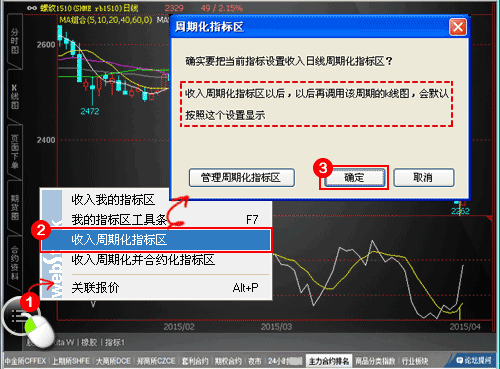
Task: Click the round menu list icon
Action: (x=17, y=316)
